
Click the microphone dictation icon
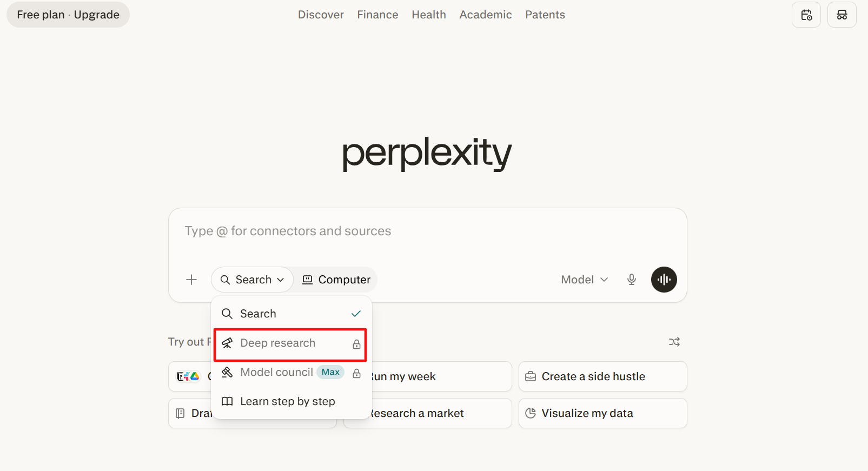(632, 280)
